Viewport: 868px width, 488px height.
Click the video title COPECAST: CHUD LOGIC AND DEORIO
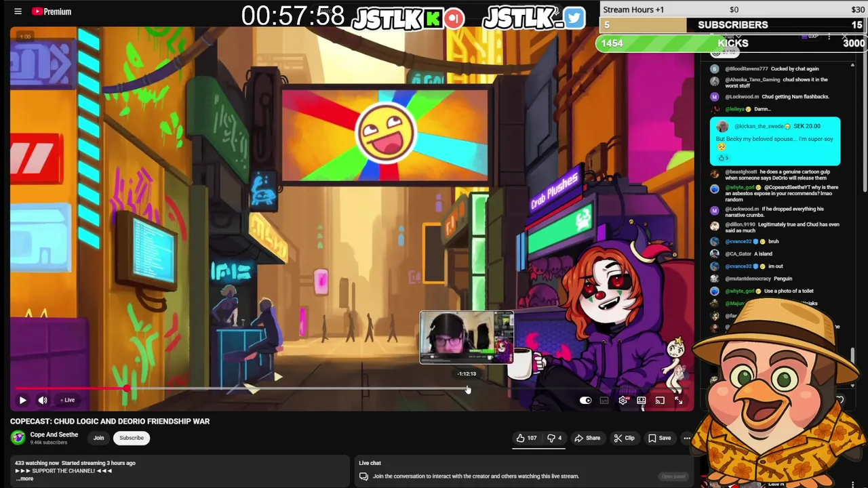tap(110, 421)
